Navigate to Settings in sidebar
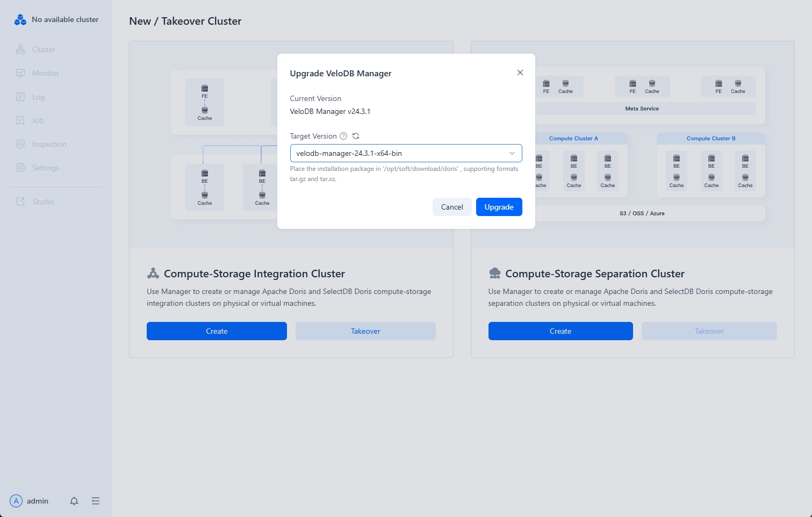Viewport: 812px width, 517px height. pyautogui.click(x=45, y=168)
